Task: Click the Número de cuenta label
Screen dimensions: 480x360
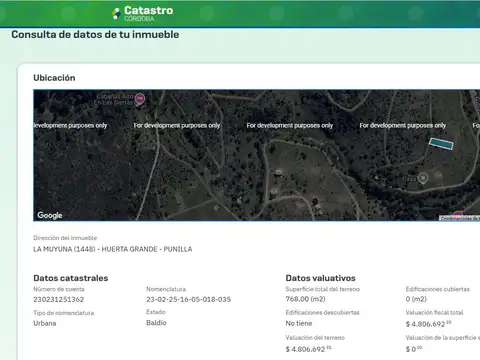Action: (x=59, y=289)
